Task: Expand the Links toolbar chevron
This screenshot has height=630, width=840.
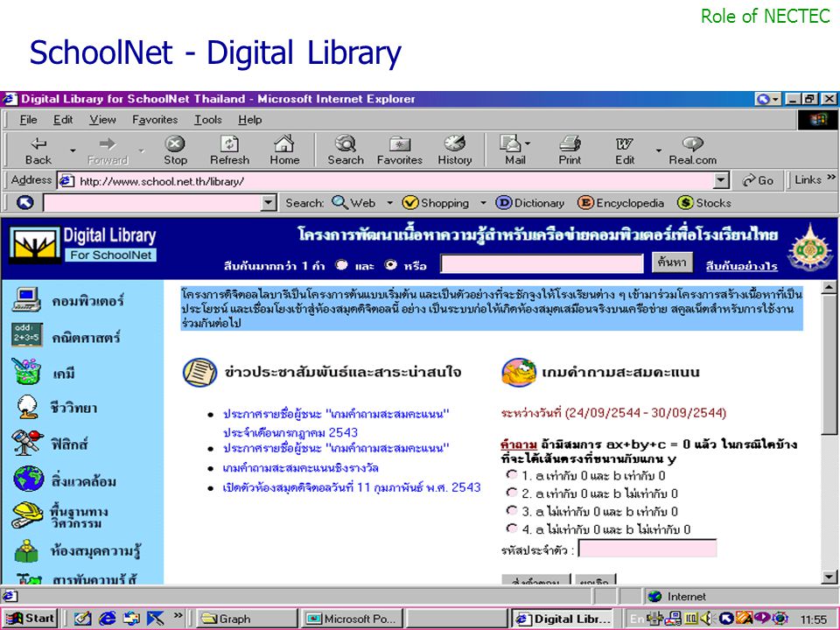Action: [x=831, y=178]
